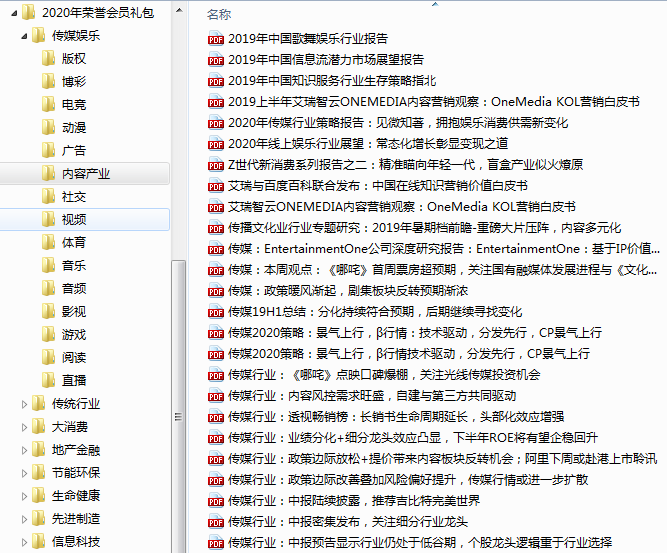This screenshot has width=667, height=553.
Task: Select the 传媒娱乐 folder label
Action: pos(76,36)
